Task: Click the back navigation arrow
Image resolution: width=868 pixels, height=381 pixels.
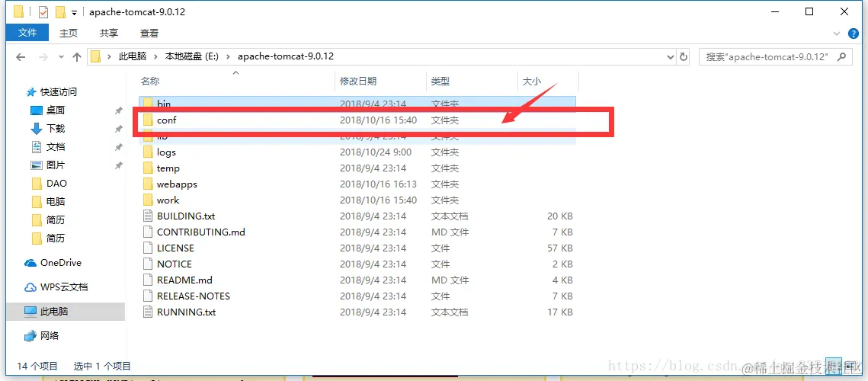Action: (x=21, y=56)
